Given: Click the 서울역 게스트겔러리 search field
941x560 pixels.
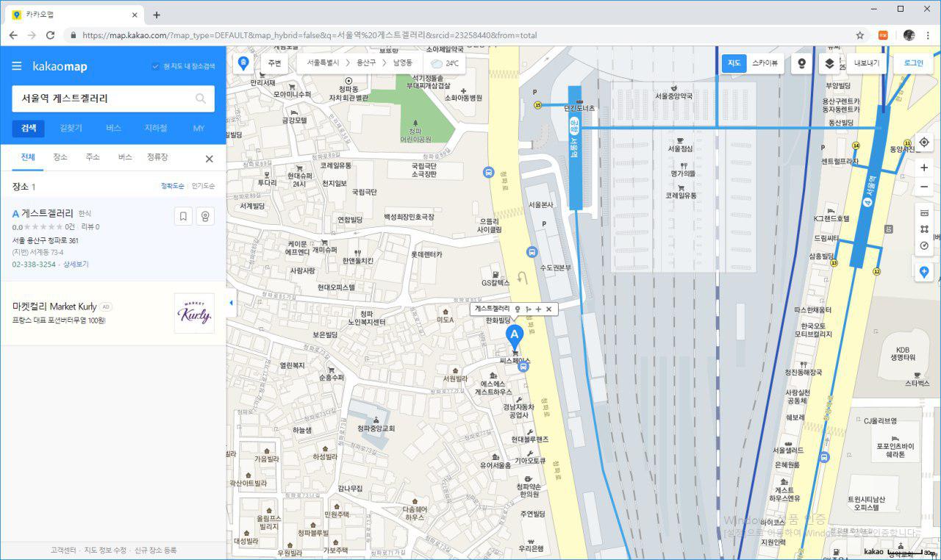Looking at the screenshot, I should [x=103, y=98].
